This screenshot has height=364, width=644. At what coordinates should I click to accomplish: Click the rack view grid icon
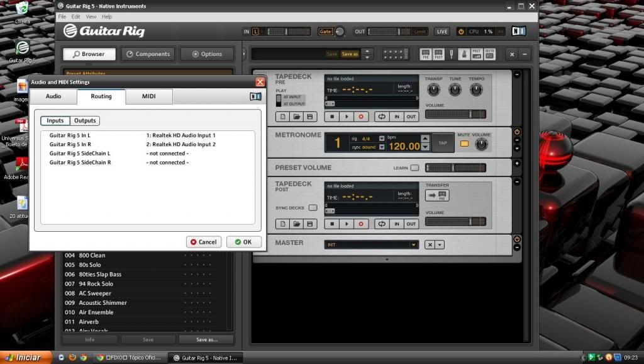pyautogui.click(x=395, y=54)
